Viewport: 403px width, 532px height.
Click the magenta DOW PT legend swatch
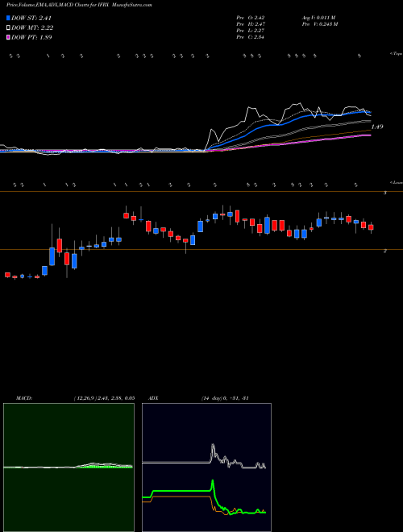point(8,37)
